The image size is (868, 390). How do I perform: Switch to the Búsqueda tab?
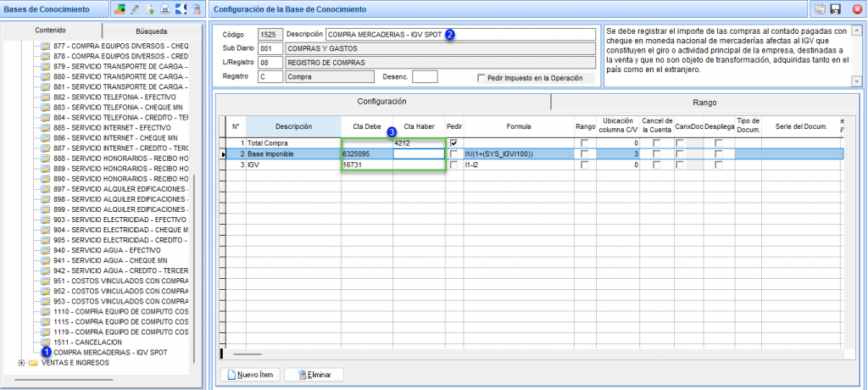pos(151,31)
